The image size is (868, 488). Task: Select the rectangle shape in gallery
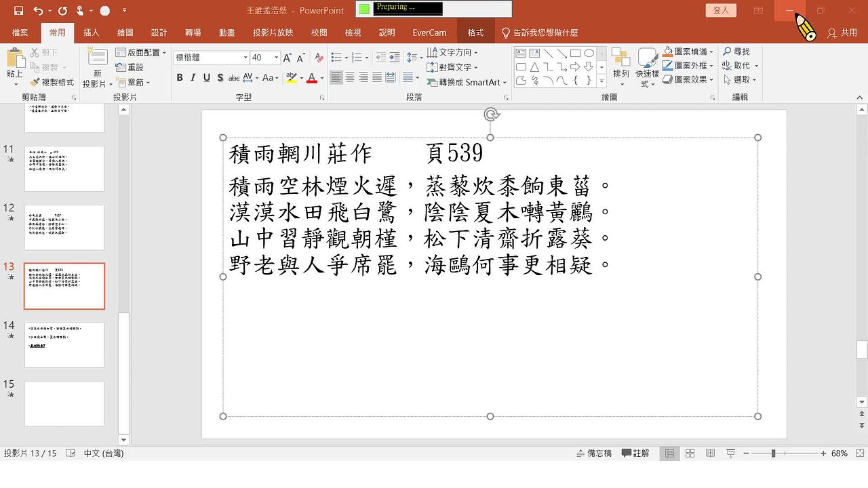click(575, 53)
